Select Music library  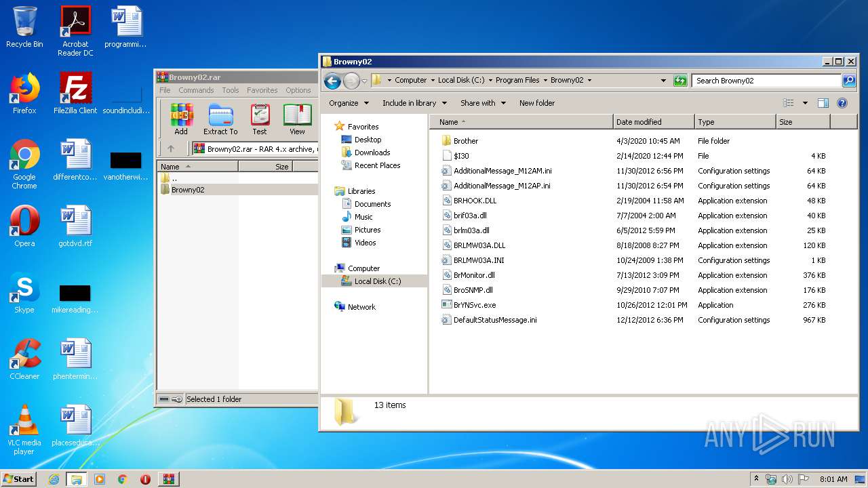tap(363, 217)
